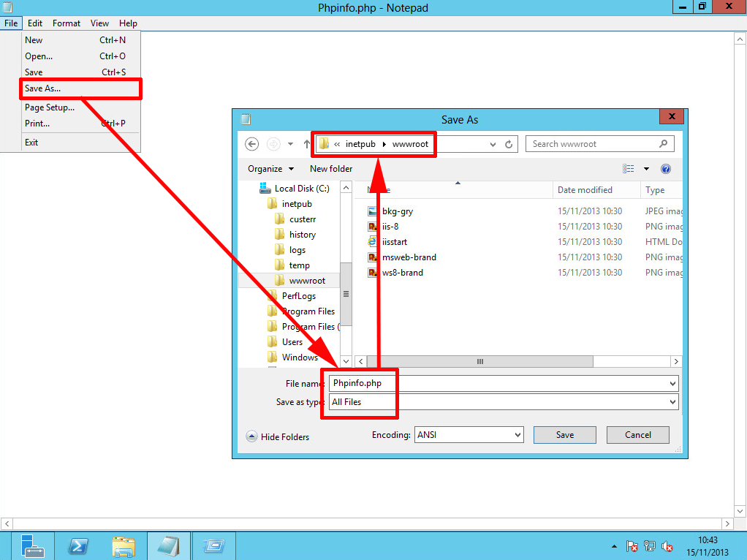Open the View menu in Notepad
Screen dimensions: 747x560
[99, 23]
